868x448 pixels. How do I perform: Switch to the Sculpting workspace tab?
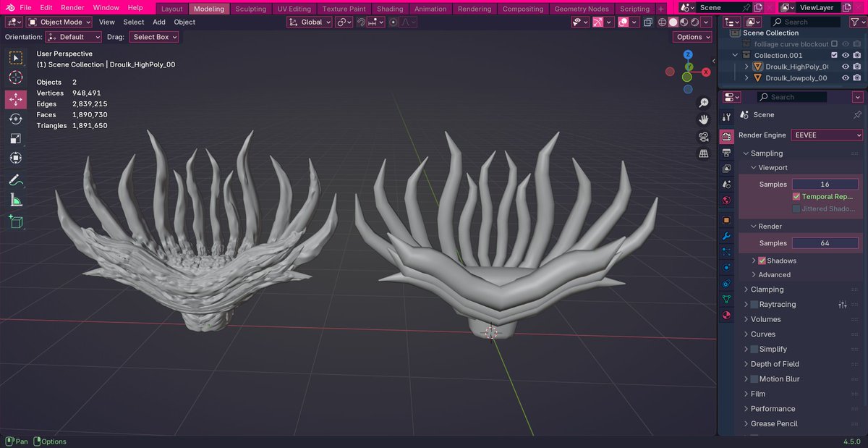[x=251, y=9]
